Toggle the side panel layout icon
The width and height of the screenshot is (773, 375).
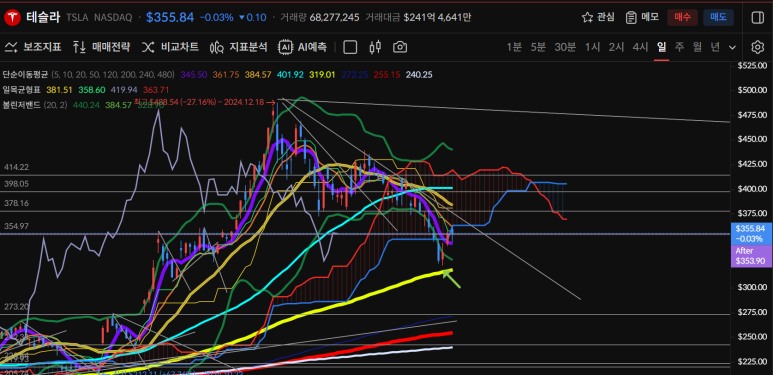pyautogui.click(x=757, y=18)
